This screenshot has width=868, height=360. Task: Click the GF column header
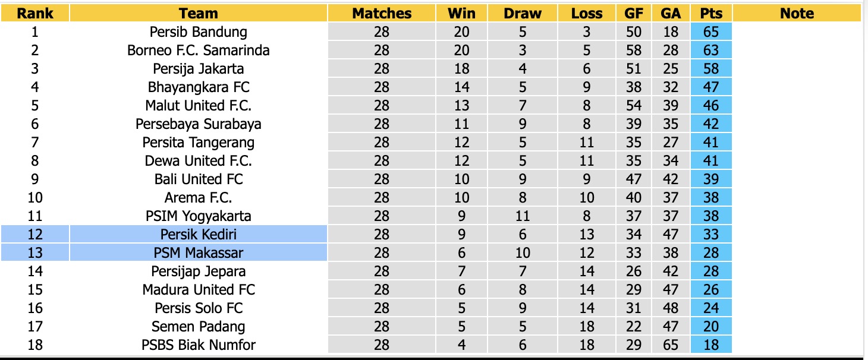(634, 13)
